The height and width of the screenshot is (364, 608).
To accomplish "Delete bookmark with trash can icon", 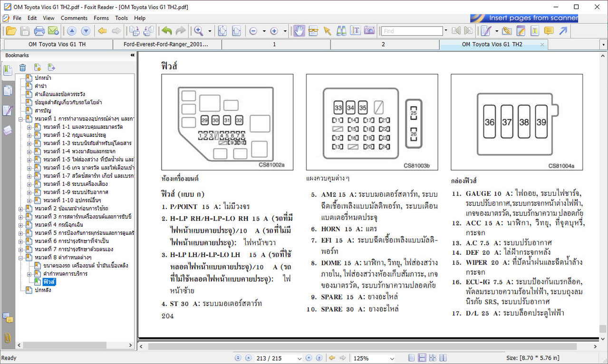I will (22, 67).
